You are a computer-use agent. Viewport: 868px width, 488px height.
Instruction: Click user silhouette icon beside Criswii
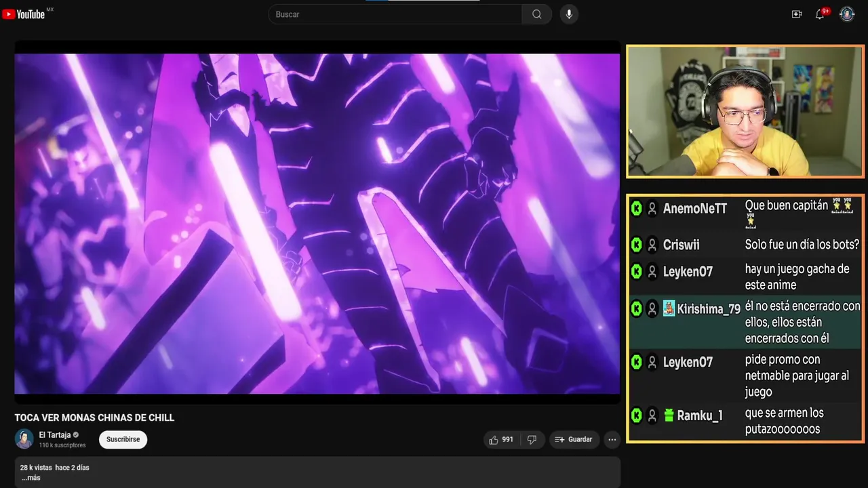(652, 245)
